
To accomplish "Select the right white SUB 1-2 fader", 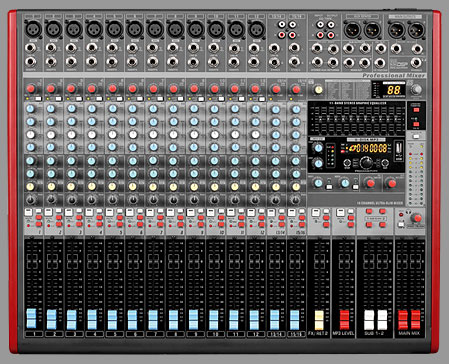I will (382, 320).
